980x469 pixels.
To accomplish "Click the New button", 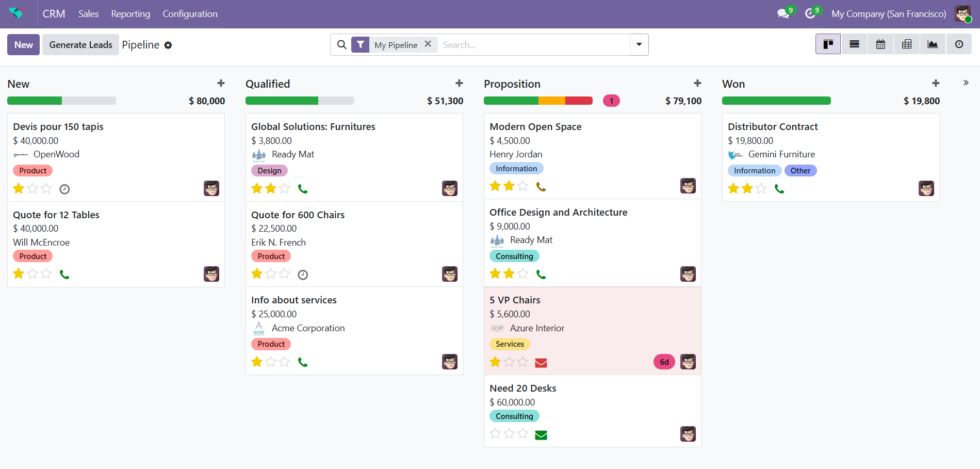I will pyautogui.click(x=23, y=45).
